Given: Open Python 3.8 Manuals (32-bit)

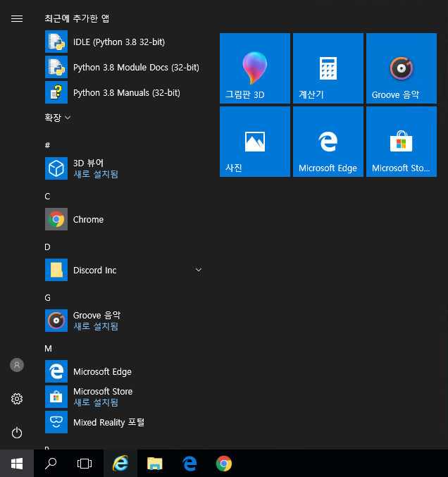Looking at the screenshot, I should click(125, 92).
